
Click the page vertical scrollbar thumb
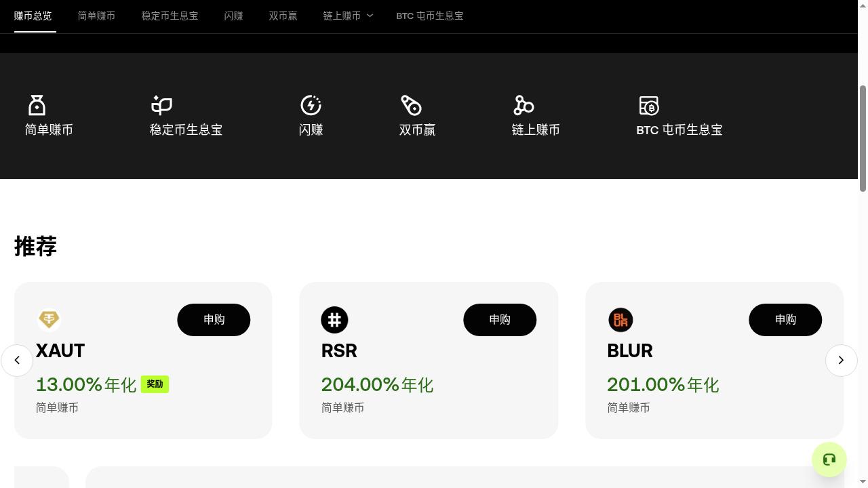click(863, 138)
